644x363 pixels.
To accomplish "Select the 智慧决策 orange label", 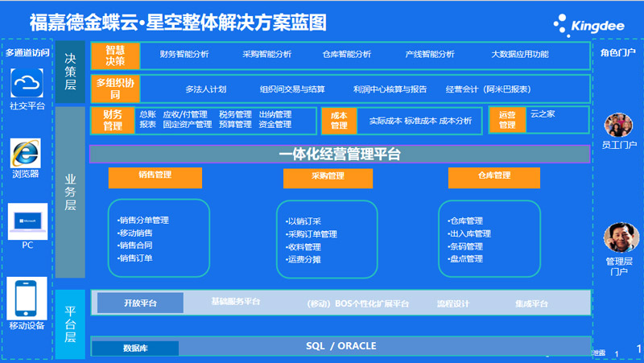I will (x=115, y=55).
